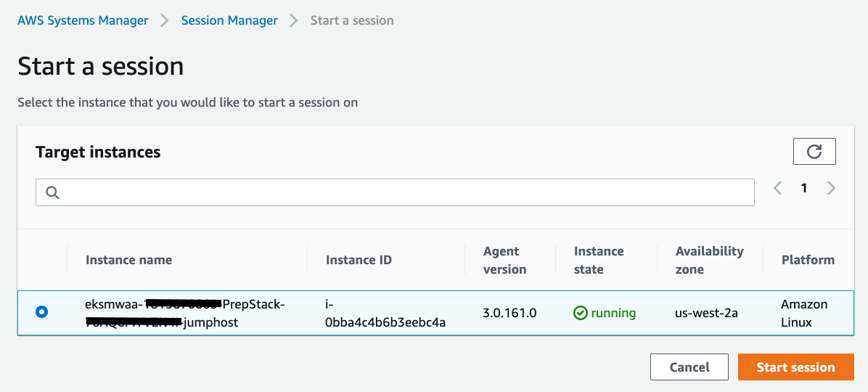
Task: Click the us-west-2a availability zone cell
Action: coord(706,313)
